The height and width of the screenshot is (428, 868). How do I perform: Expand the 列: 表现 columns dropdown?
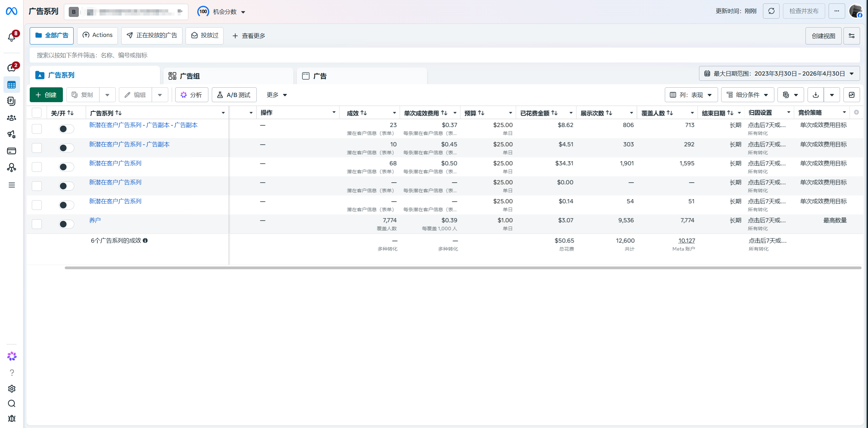click(691, 95)
